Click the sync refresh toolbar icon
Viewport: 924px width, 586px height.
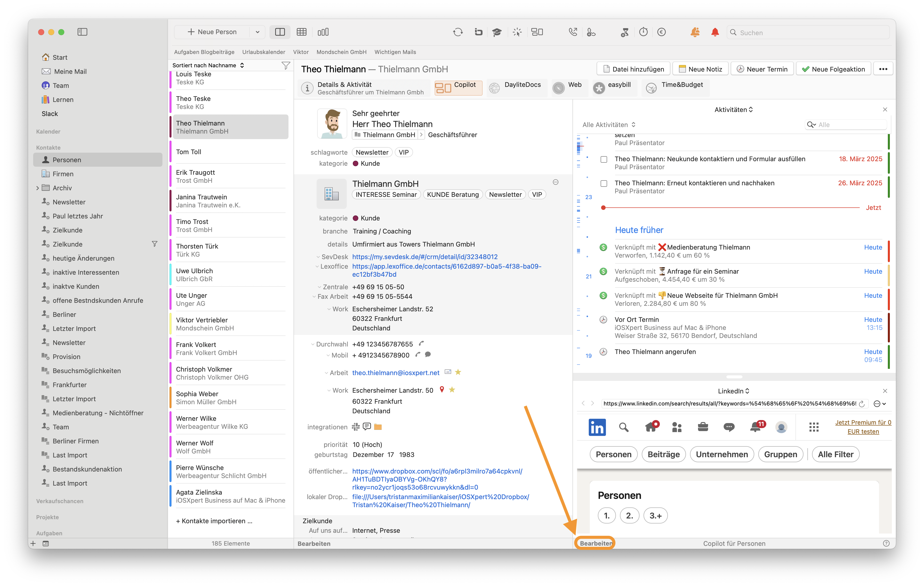coord(458,32)
